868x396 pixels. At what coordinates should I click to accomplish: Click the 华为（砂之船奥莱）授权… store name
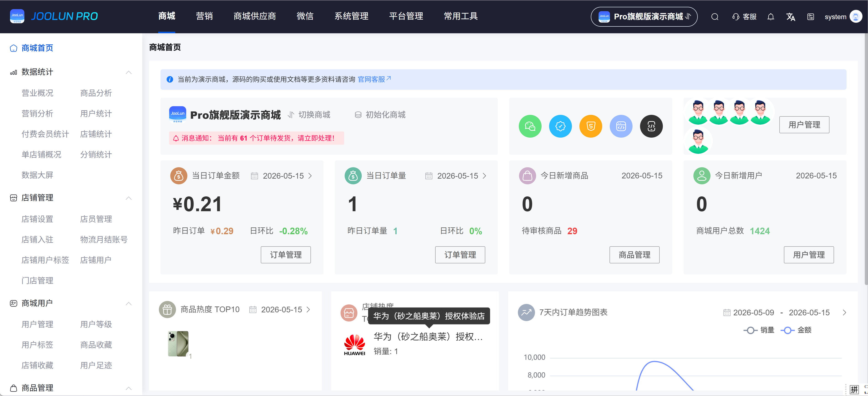(428, 337)
